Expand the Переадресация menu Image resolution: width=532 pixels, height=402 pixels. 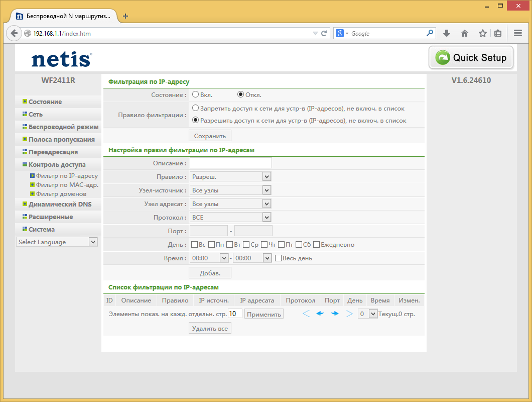[x=53, y=152]
